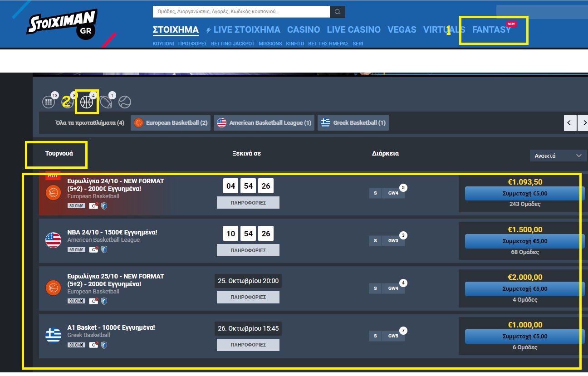Click ΠΛΗΡΟΦΟΡΙΕΣ for Ευρωλίγκα 25/10

(248, 297)
